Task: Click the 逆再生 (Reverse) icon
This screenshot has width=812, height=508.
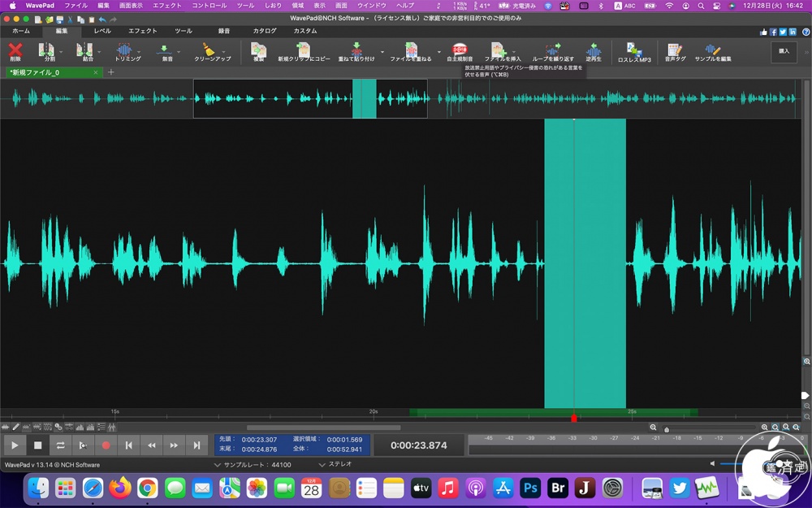Action: click(x=594, y=51)
